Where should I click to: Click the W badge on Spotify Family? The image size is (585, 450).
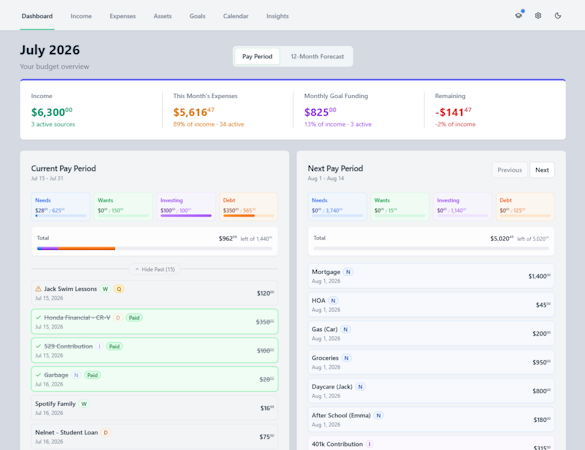[x=84, y=404]
